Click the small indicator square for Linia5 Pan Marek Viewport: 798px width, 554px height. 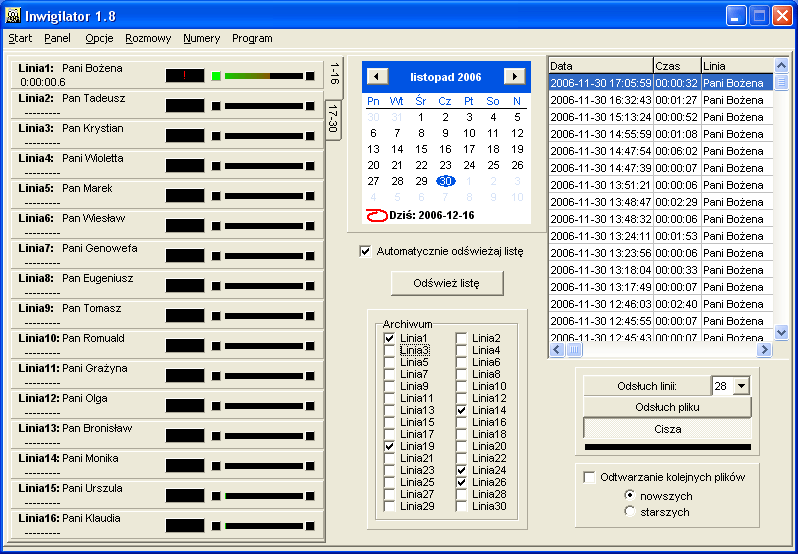(x=216, y=196)
